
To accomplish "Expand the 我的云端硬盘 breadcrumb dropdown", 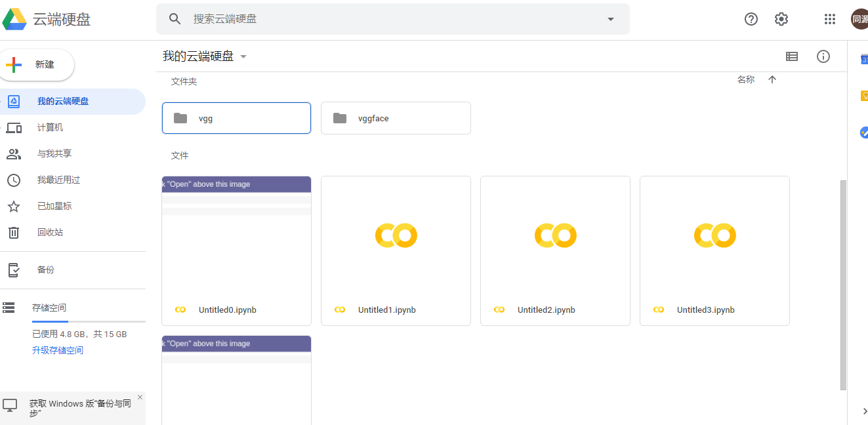I will (243, 56).
